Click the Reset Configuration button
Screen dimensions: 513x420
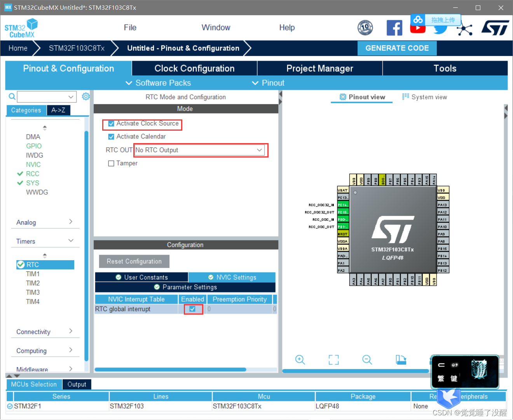coord(134,261)
